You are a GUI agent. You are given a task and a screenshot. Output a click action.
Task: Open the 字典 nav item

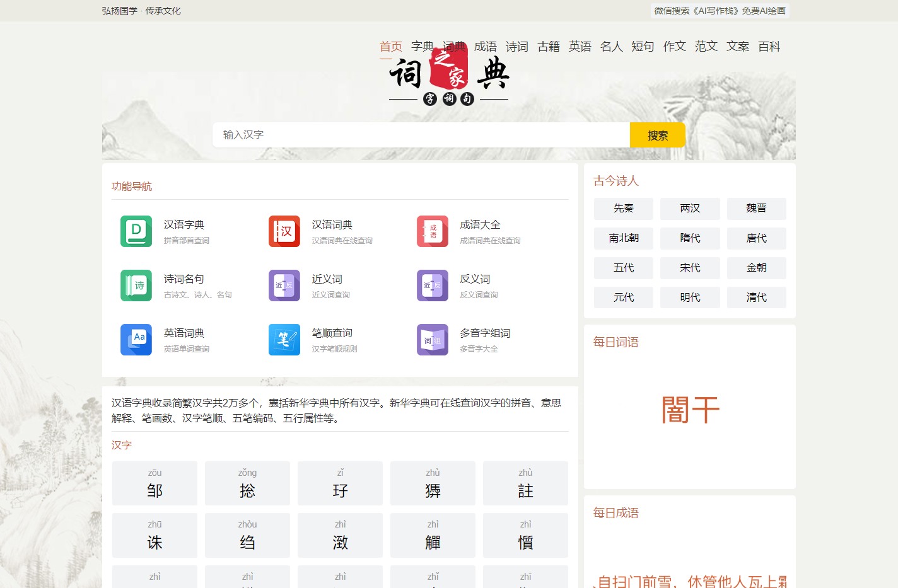click(x=423, y=46)
